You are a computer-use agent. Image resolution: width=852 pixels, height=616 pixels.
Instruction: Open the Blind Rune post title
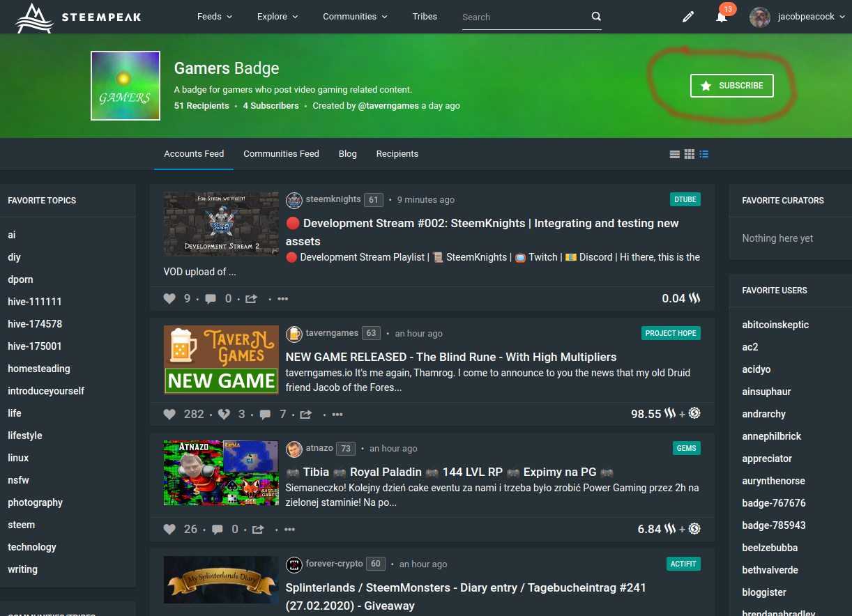(x=451, y=357)
